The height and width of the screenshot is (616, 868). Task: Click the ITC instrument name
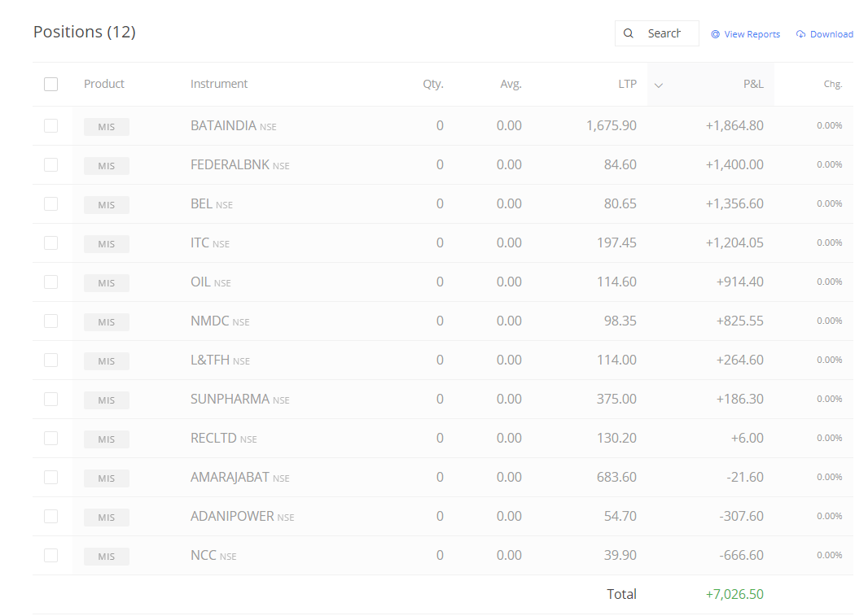[199, 243]
